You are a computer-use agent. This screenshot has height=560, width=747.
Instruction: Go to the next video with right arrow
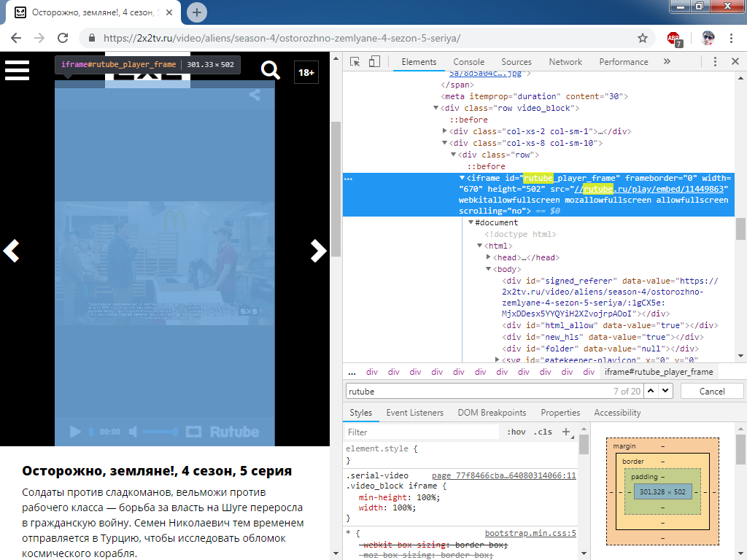click(x=318, y=251)
